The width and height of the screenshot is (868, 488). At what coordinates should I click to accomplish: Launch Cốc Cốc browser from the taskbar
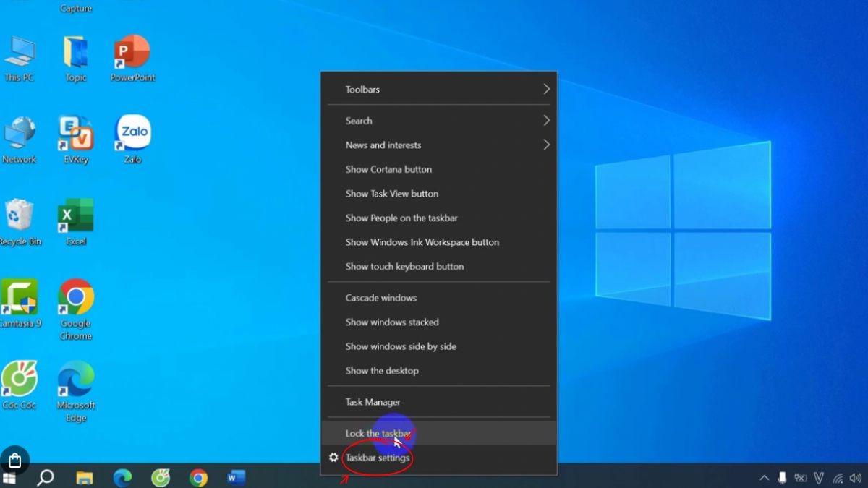pos(161,477)
